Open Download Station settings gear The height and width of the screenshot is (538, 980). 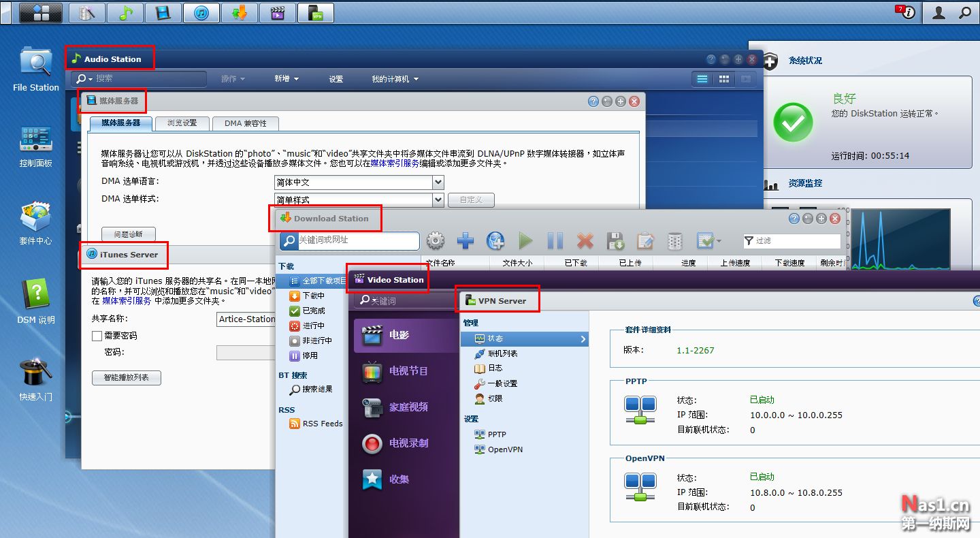click(x=436, y=240)
